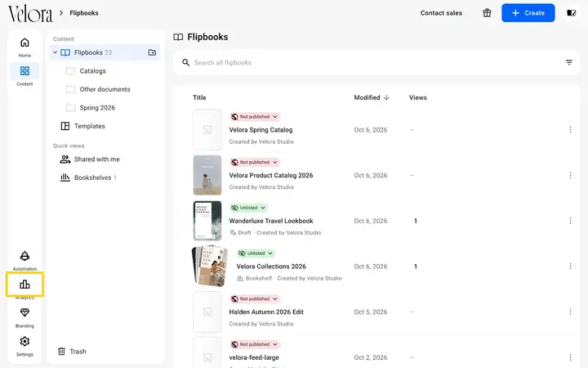Click Flipbooks breadcrumb in header
Screen dimensions: 588x368
84,13
